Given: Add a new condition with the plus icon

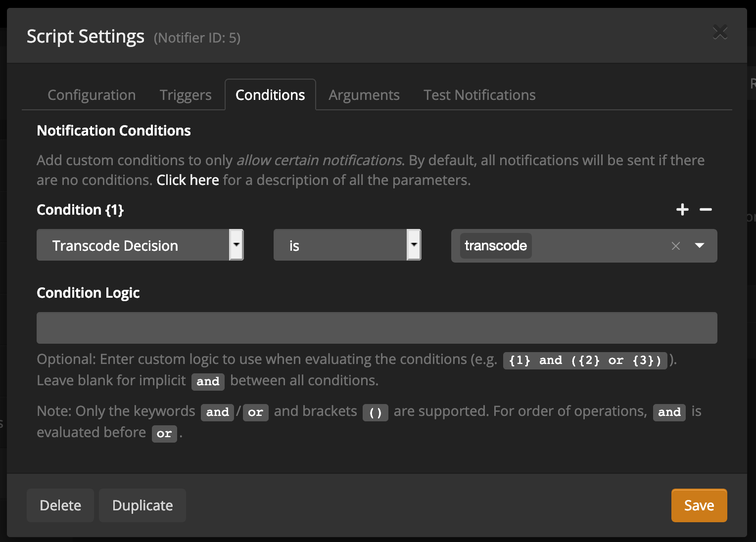Looking at the screenshot, I should tap(682, 210).
